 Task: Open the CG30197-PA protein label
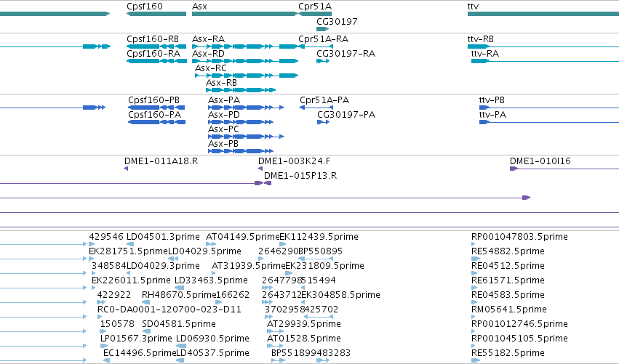coord(346,115)
